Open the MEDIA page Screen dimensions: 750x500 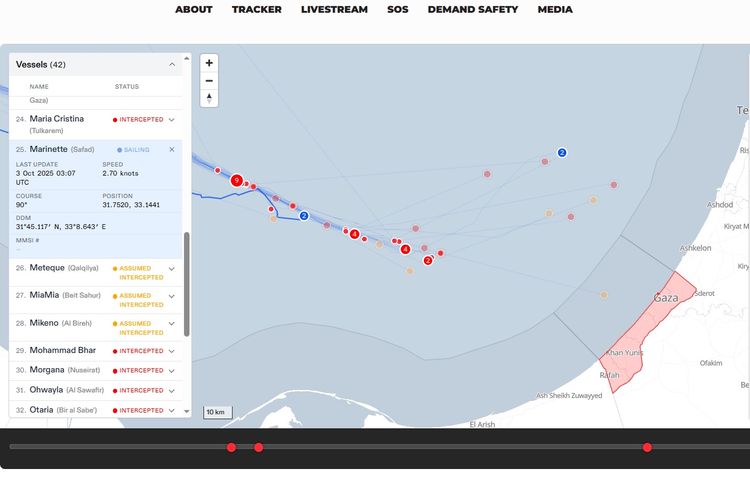[555, 10]
